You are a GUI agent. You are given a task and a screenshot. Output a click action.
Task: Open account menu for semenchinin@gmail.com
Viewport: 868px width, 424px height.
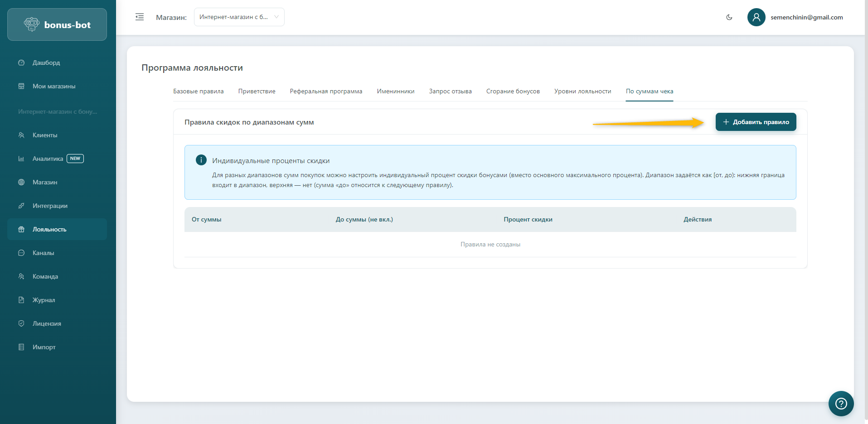pyautogui.click(x=806, y=17)
